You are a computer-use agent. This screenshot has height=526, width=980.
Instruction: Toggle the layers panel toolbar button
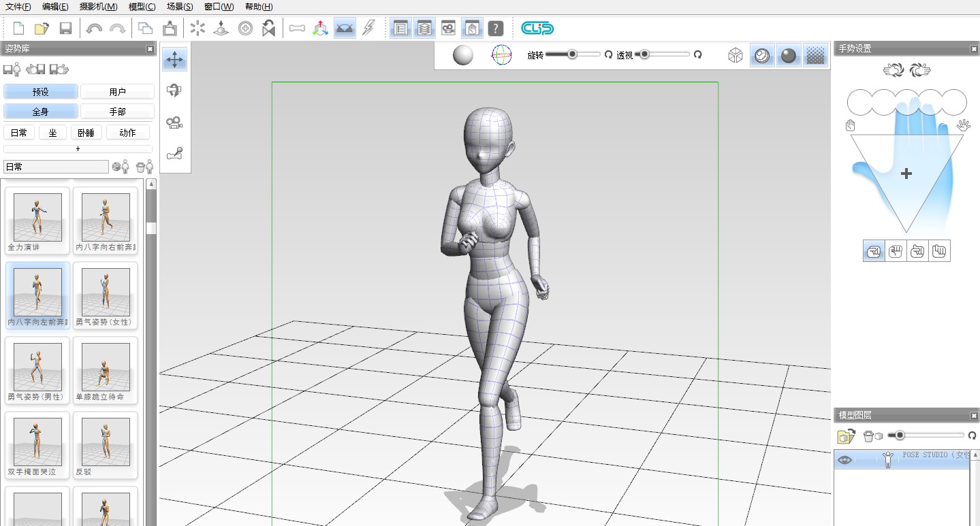(424, 28)
